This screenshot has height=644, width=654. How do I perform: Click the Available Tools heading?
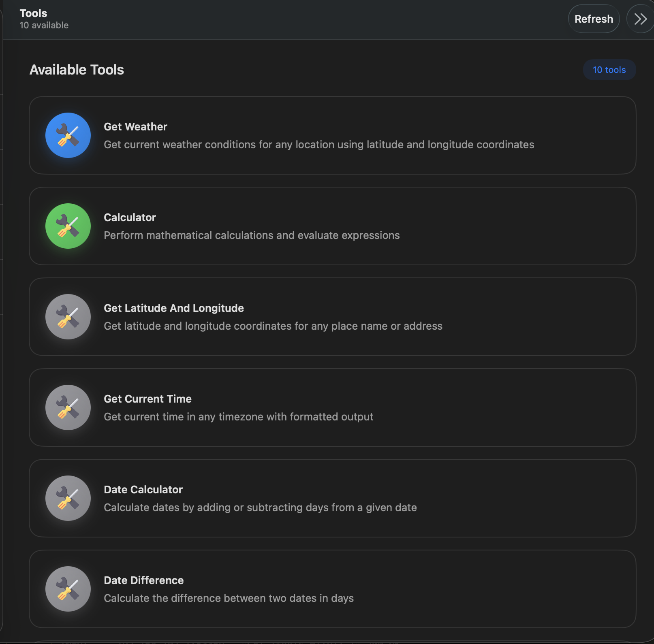tap(77, 70)
